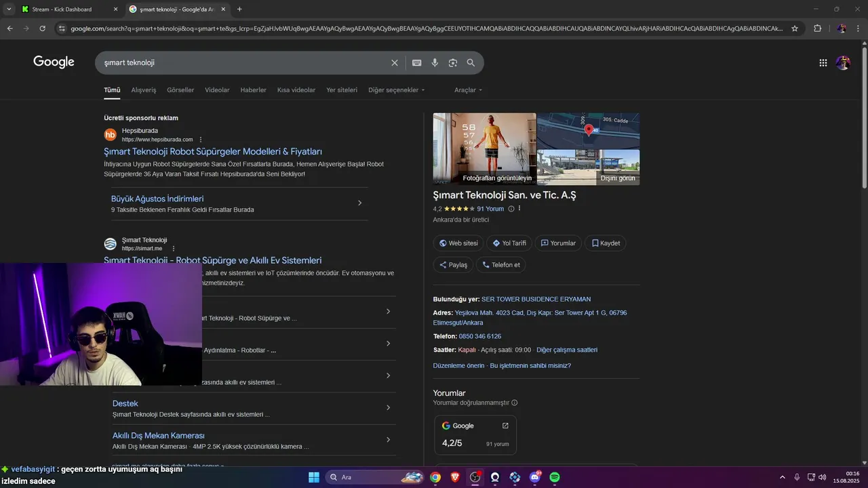
Task: Launch Chrome from the taskbar
Action: click(x=435, y=477)
